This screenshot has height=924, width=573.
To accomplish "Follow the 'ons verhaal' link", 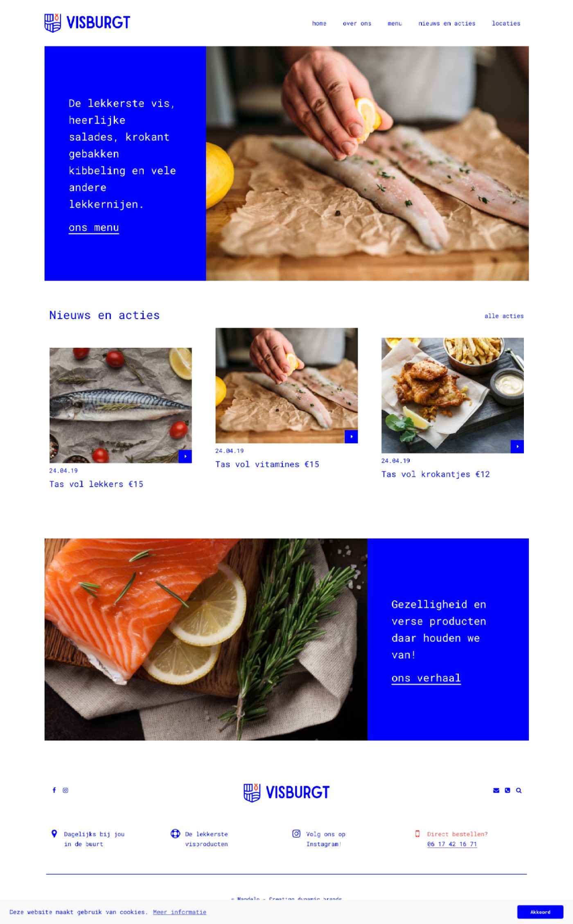I will [426, 678].
